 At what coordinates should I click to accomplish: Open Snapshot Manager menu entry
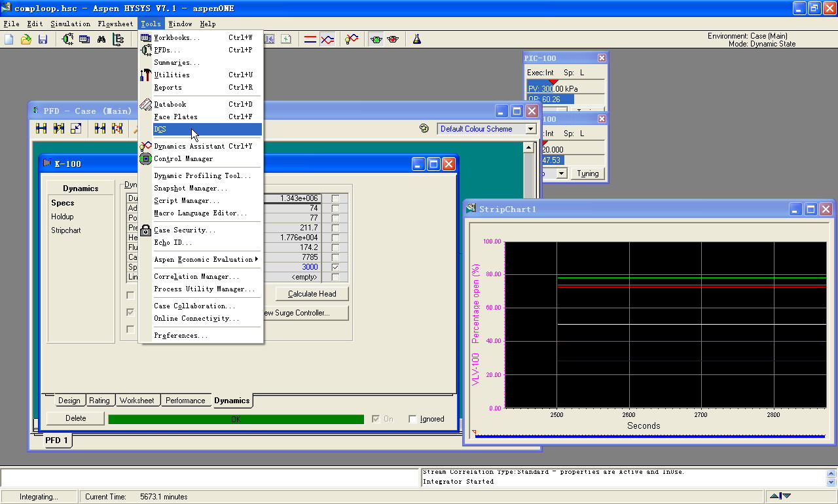(x=207, y=188)
